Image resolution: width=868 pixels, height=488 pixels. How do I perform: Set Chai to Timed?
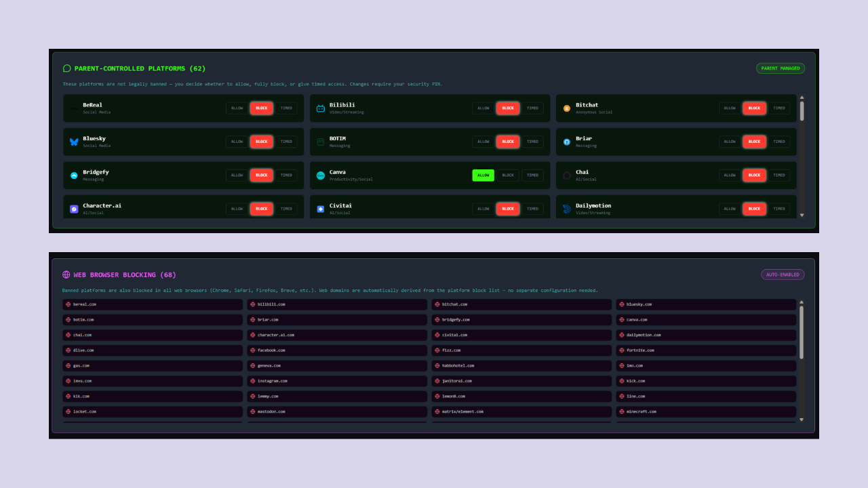(x=779, y=176)
